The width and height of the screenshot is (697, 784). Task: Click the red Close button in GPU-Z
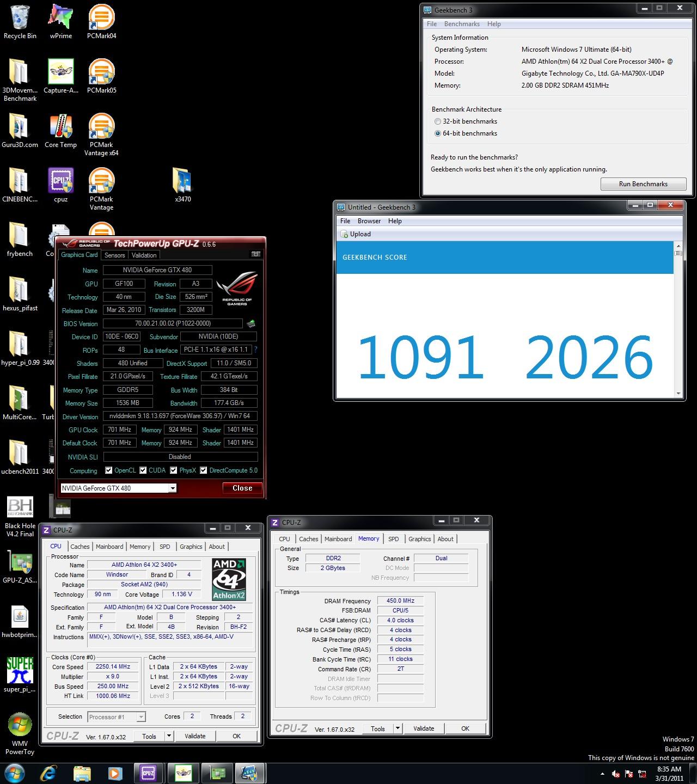[x=242, y=488]
